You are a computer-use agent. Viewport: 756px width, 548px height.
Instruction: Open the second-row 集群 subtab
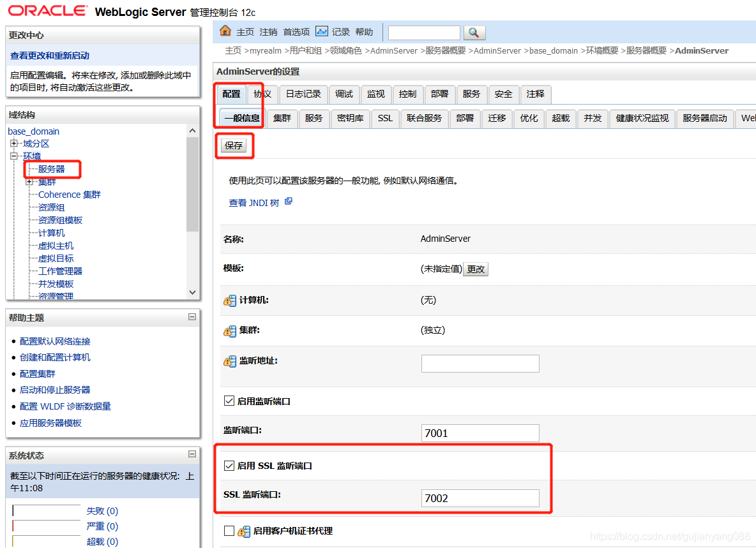[282, 119]
